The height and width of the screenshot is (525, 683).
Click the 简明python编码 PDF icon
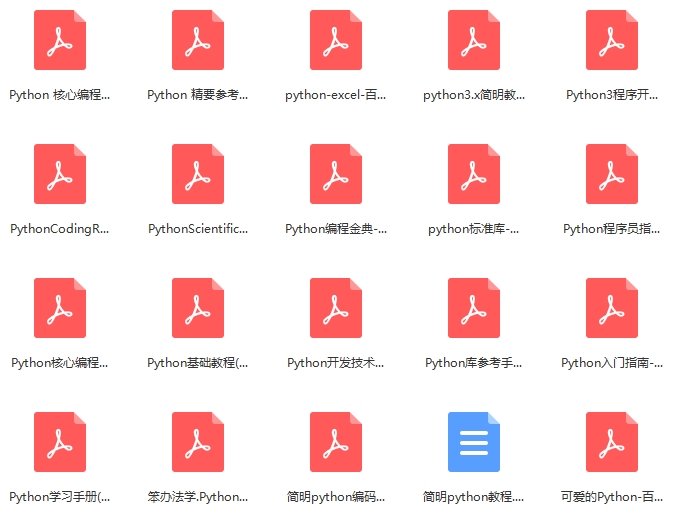tap(336, 442)
